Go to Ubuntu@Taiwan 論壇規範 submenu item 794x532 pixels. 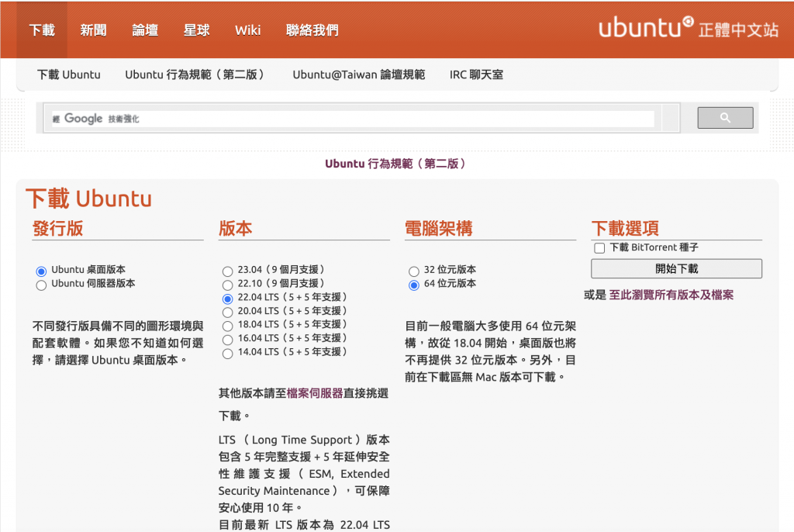[358, 74]
